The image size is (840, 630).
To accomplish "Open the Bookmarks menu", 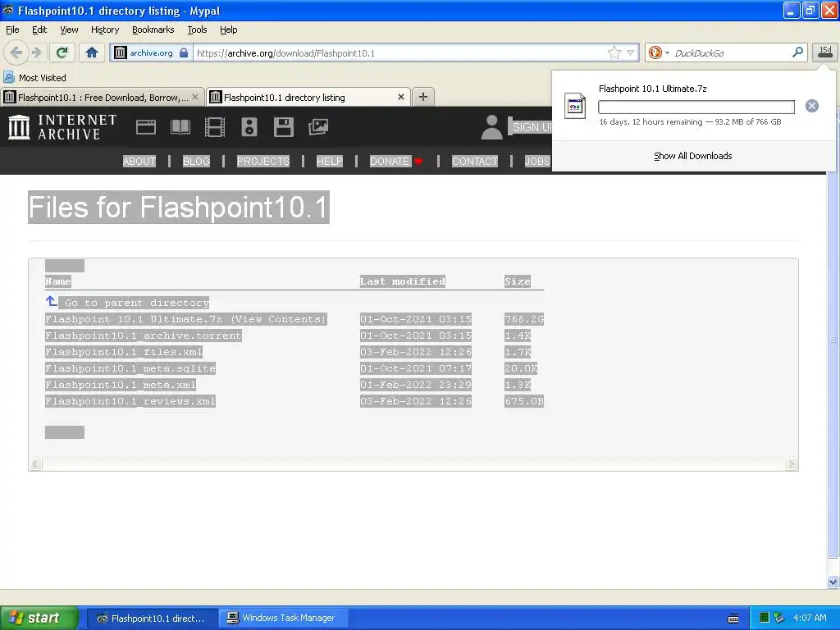I will (x=153, y=30).
